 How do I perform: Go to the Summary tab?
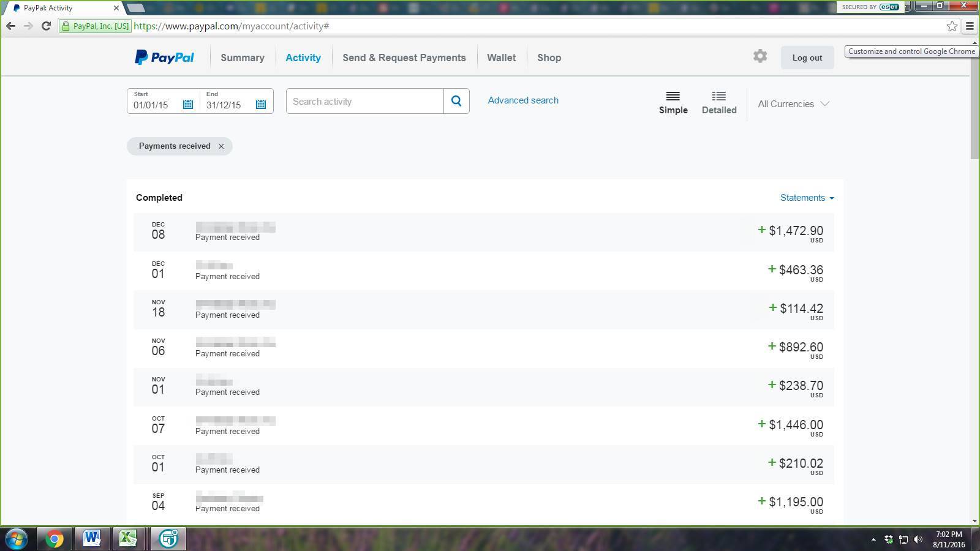[x=243, y=58]
